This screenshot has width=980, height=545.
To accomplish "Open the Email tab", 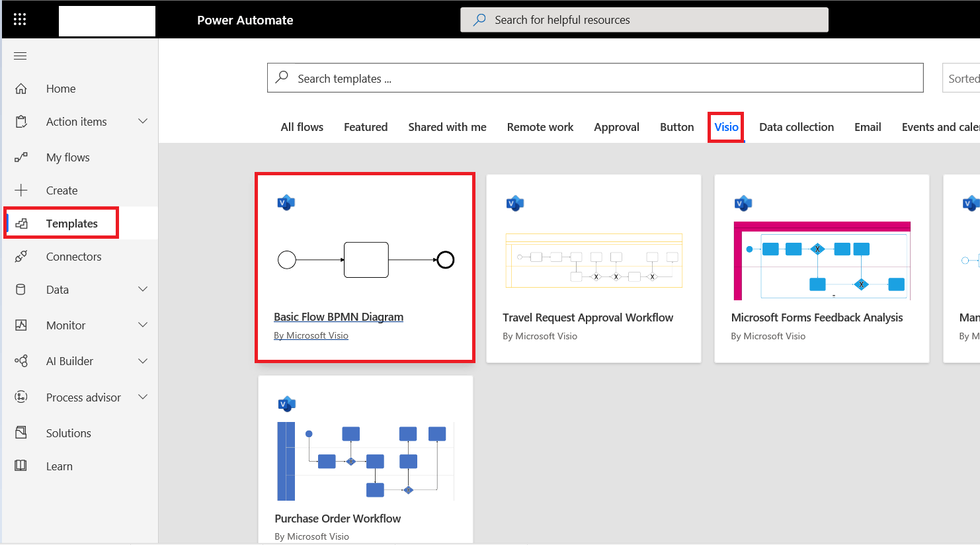I will pyautogui.click(x=868, y=127).
